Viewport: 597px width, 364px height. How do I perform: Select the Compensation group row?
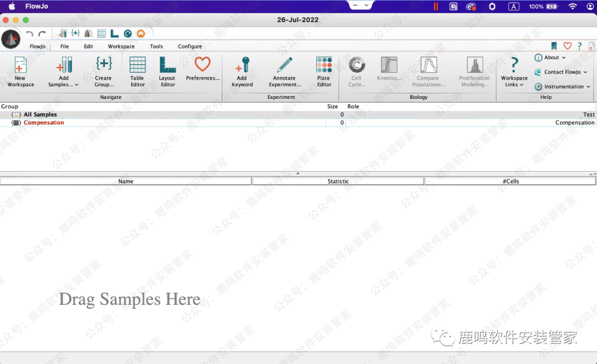tap(44, 123)
